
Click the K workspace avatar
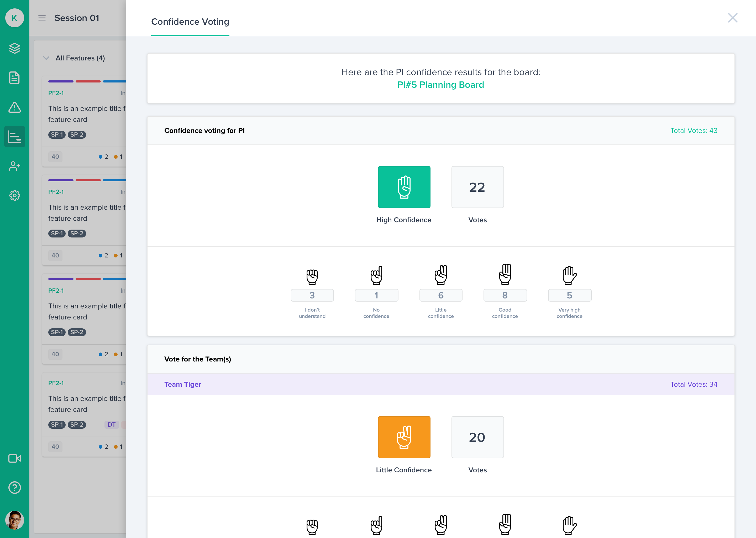tap(14, 18)
